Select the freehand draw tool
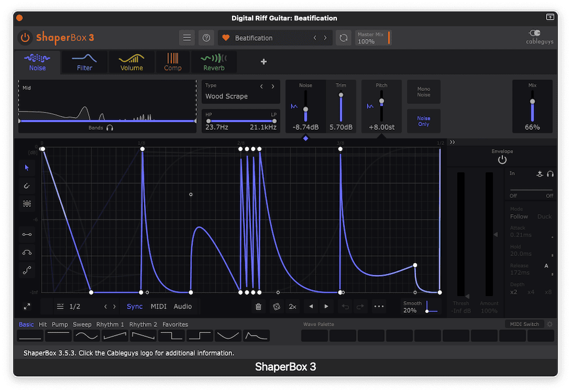Viewport: 571px width, 392px height. 27,186
